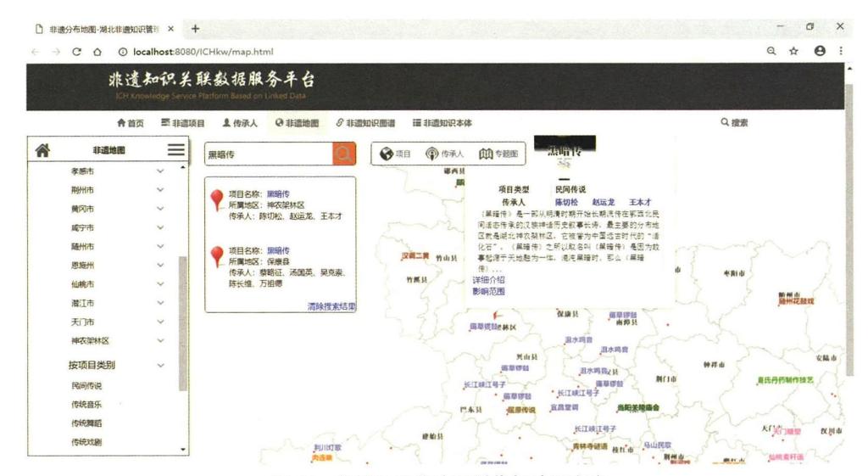
Task: Open browser zoom magnifier icon
Action: (771, 52)
